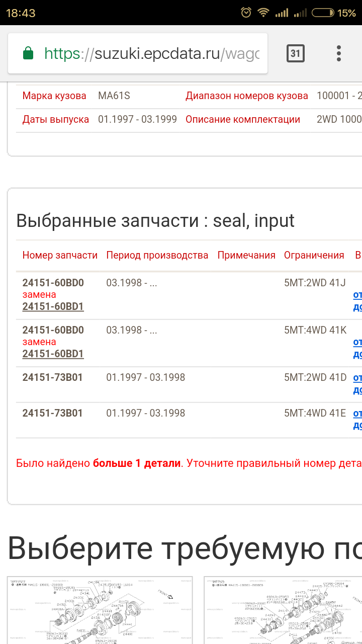The image size is (362, 644).
Task: Click blue link in 5MT:2WD 41D row
Action: (357, 383)
